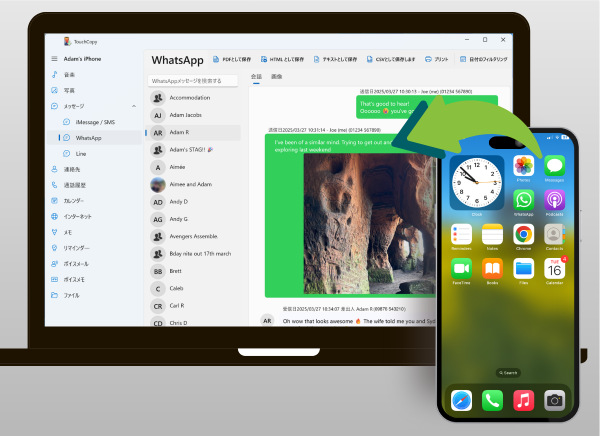Click HTMLとして保存 to save as HTML
The width and height of the screenshot is (600, 436).
(282, 59)
